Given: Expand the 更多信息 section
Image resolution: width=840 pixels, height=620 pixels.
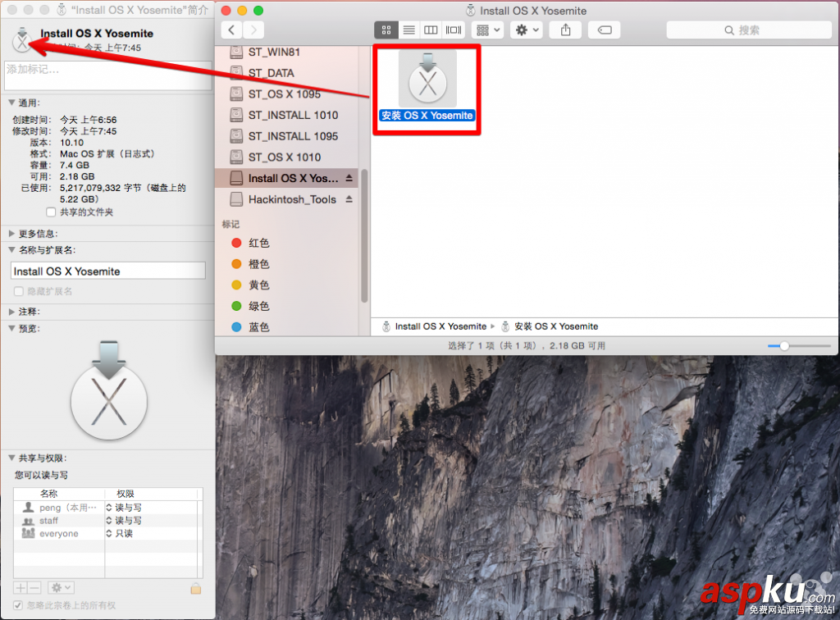Looking at the screenshot, I should pyautogui.click(x=11, y=234).
